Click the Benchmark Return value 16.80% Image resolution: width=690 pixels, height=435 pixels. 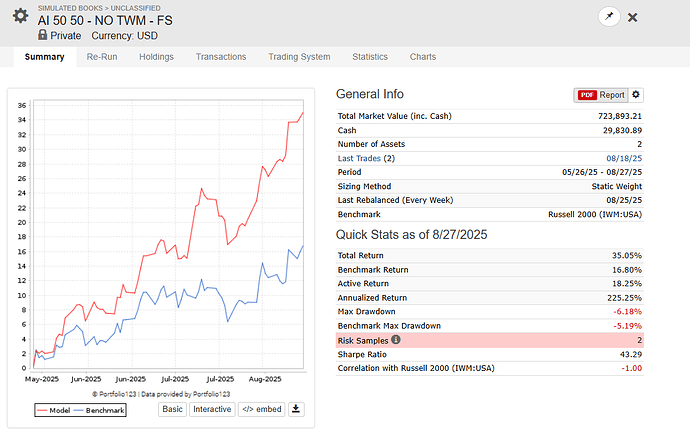pos(627,270)
